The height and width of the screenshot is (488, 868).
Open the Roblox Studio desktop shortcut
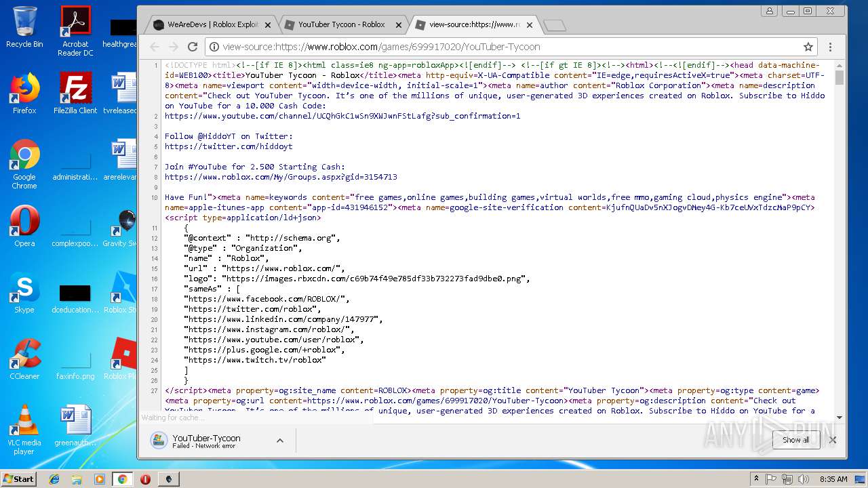coord(122,293)
